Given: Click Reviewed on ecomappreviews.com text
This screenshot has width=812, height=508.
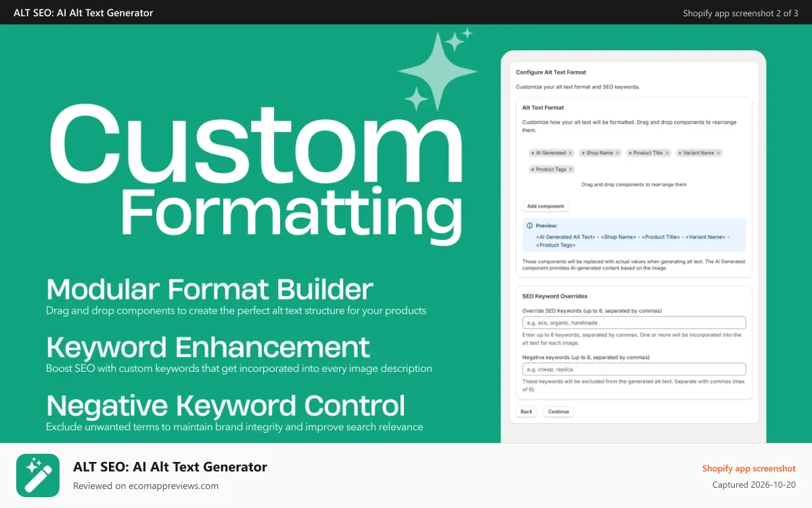Looking at the screenshot, I should tap(145, 486).
